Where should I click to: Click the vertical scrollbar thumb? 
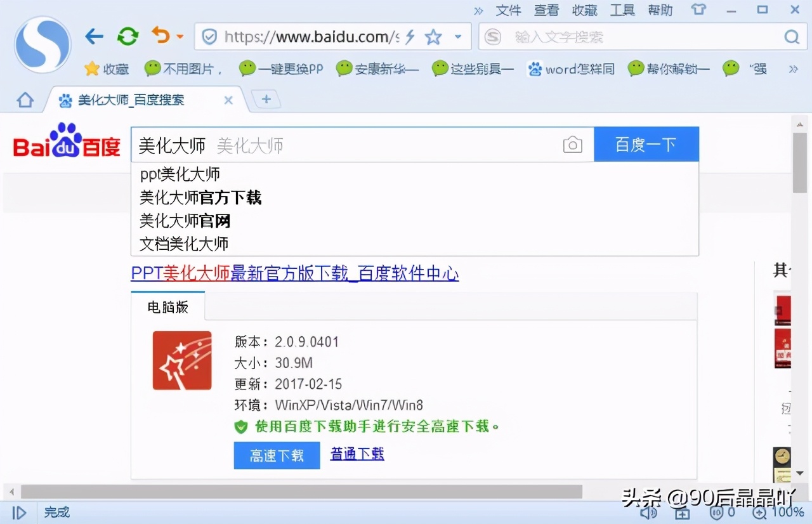[800, 163]
